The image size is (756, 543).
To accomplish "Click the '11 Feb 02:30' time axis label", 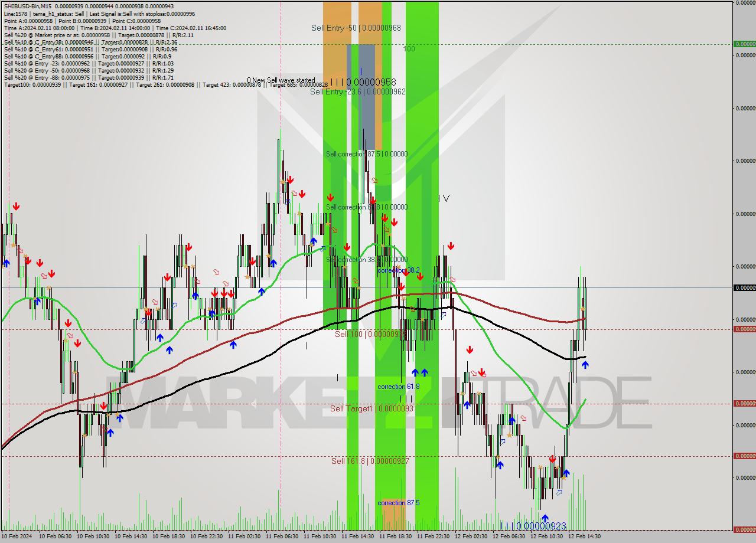I will pyautogui.click(x=244, y=537).
